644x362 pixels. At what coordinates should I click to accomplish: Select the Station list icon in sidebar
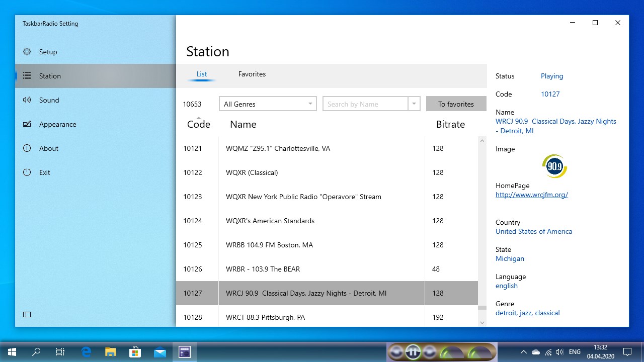27,76
